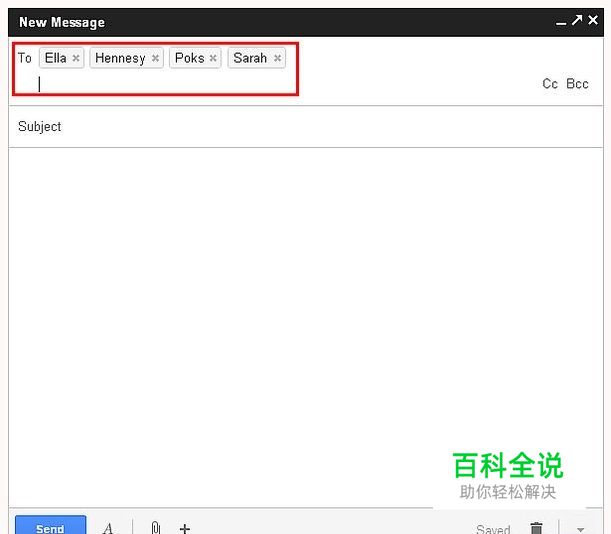Click the Sarah recipient name
Viewport: 611px width, 534px height.
(250, 58)
